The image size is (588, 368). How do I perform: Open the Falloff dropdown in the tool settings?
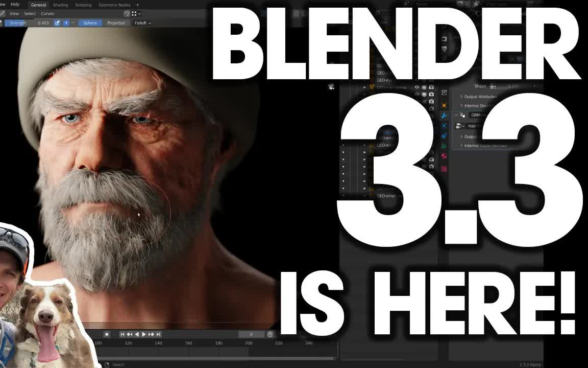(x=143, y=22)
